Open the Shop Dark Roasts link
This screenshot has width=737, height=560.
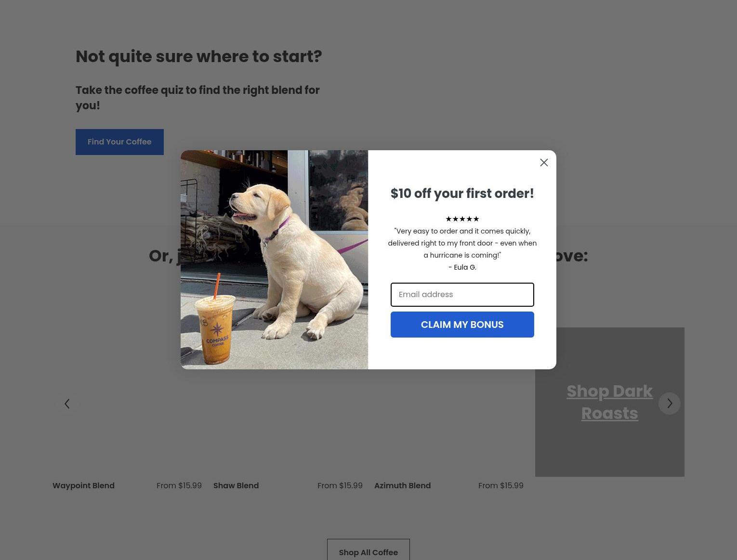(610, 402)
